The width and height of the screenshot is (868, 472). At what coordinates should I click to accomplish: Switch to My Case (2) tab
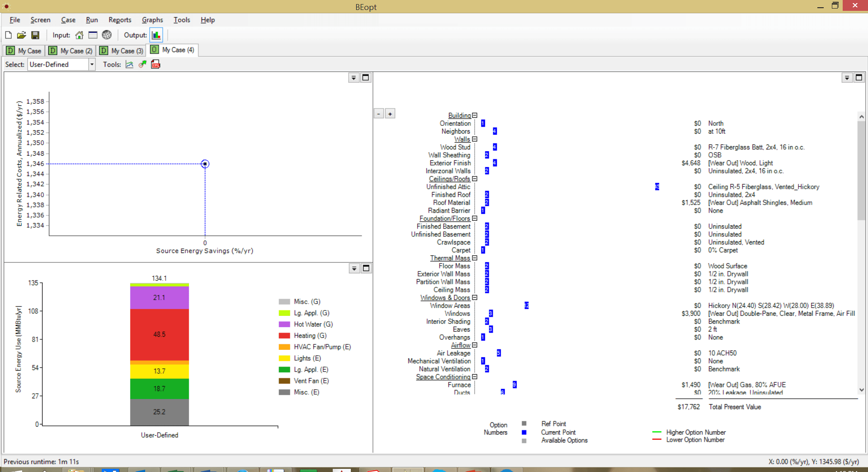pyautogui.click(x=71, y=51)
